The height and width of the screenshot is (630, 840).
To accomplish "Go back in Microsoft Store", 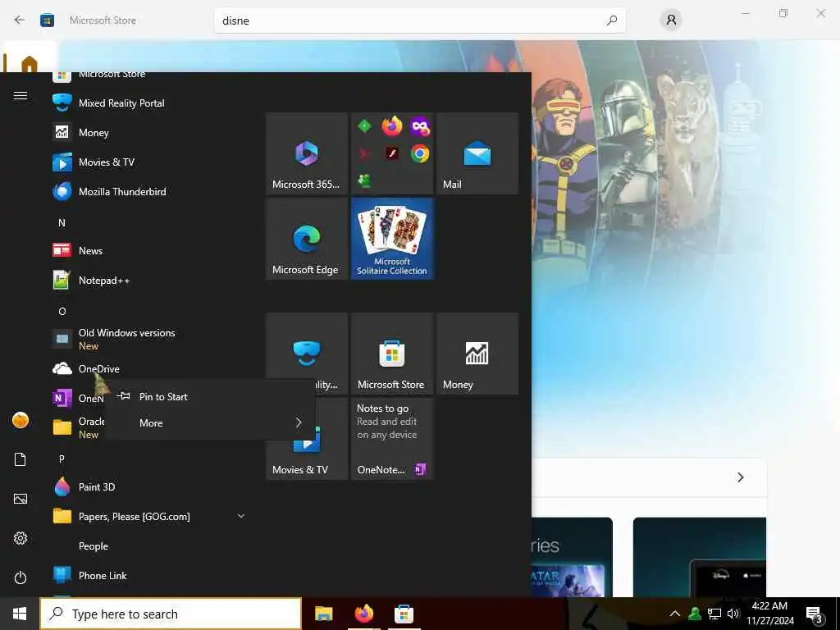I will pyautogui.click(x=20, y=21).
